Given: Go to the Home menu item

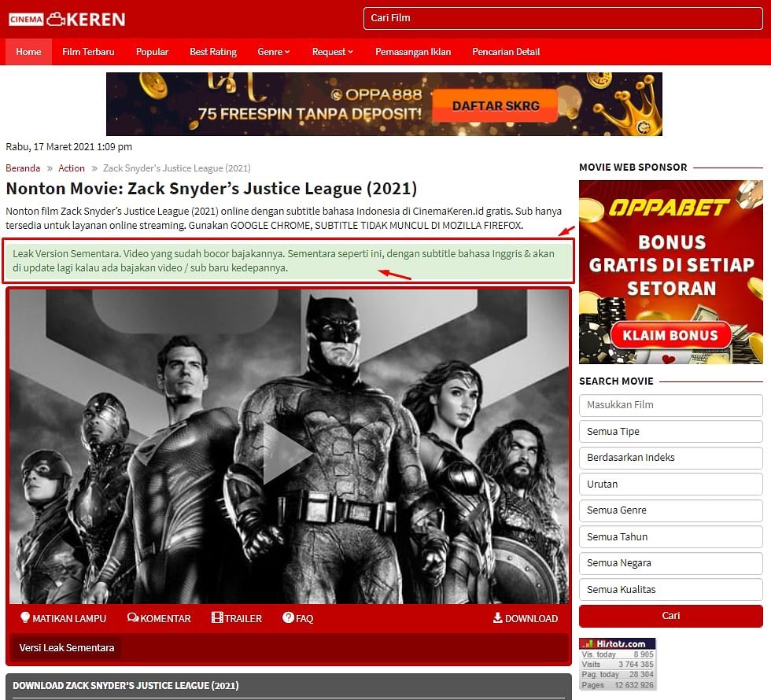Looking at the screenshot, I should coord(28,52).
